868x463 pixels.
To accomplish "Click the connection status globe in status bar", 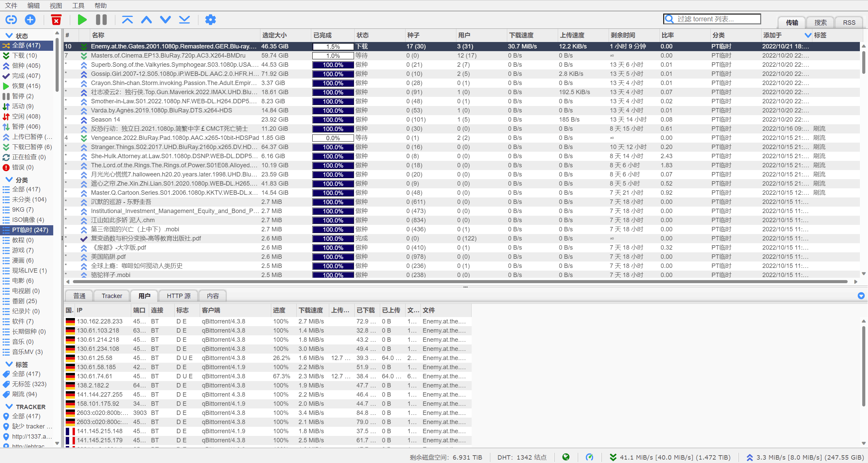I will [566, 457].
